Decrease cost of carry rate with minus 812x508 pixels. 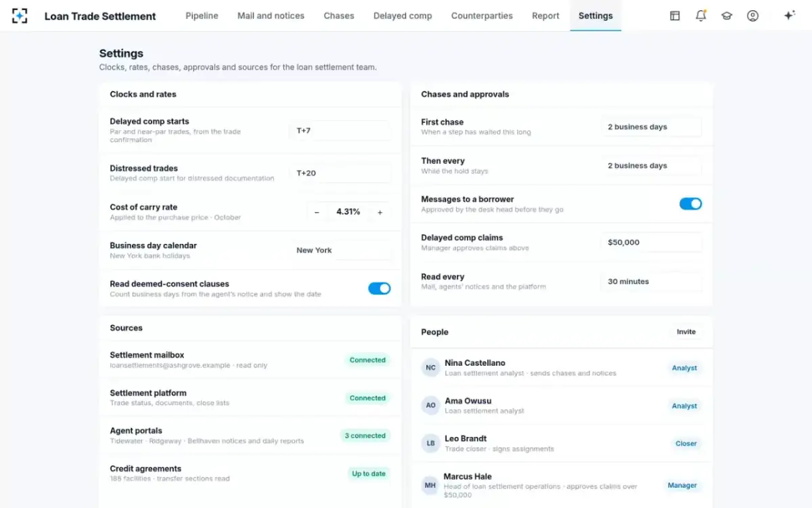click(x=317, y=212)
